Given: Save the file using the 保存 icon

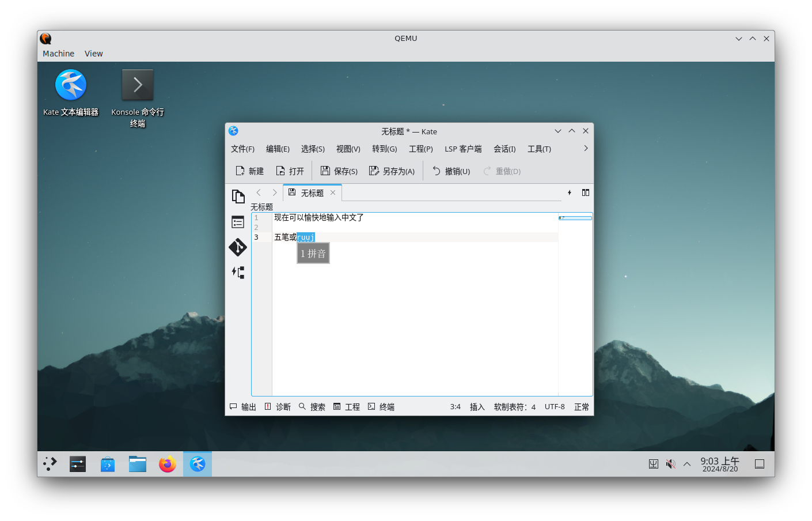Looking at the screenshot, I should point(339,171).
